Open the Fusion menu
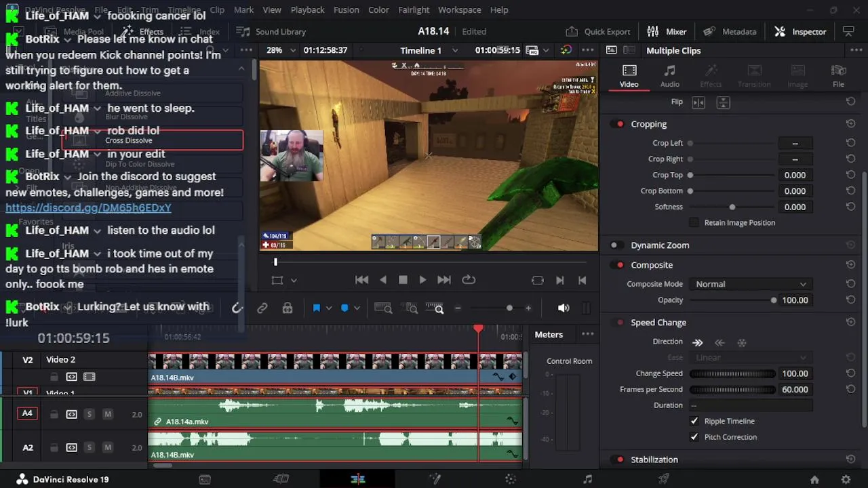The height and width of the screenshot is (488, 868). coord(347,10)
